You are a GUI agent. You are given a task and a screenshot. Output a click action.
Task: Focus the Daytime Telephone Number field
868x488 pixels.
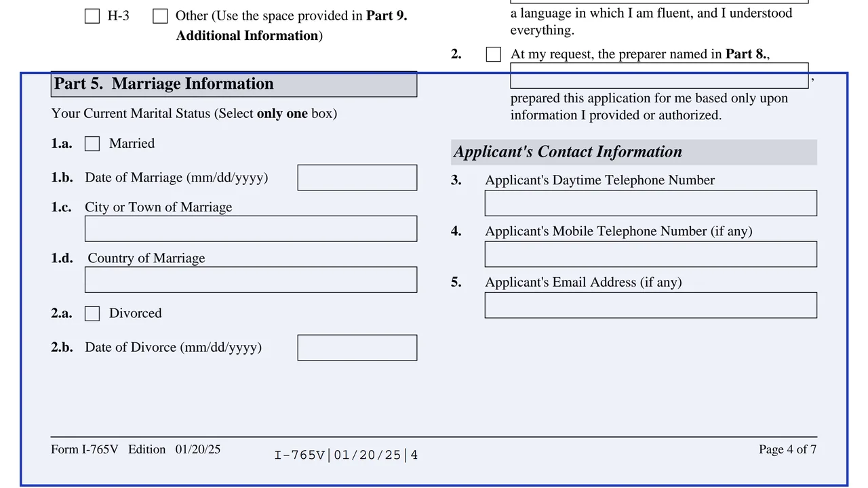click(x=651, y=203)
